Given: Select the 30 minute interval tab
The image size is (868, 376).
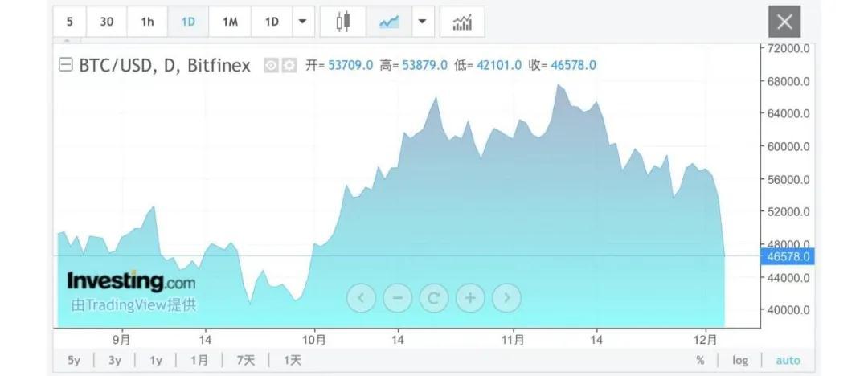Looking at the screenshot, I should (106, 22).
